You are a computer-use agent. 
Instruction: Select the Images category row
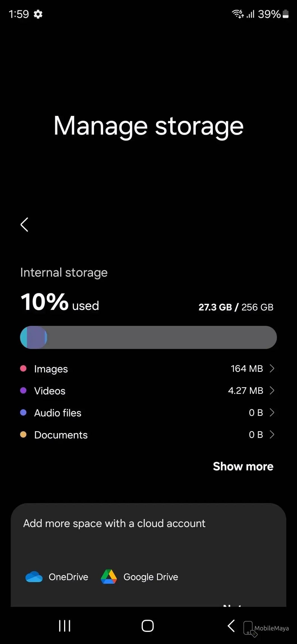tap(51, 369)
